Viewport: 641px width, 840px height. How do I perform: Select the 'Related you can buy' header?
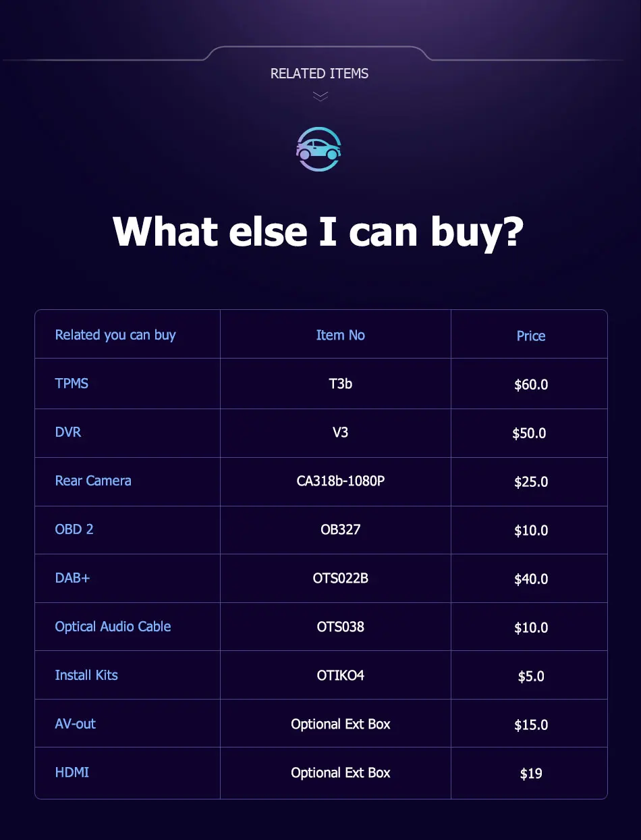(x=115, y=335)
